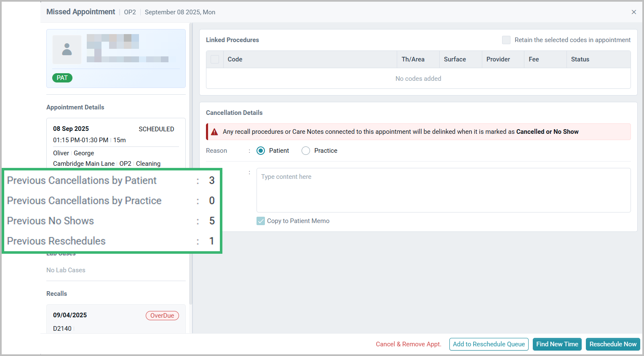Image resolution: width=644 pixels, height=356 pixels.
Task: Click the Reschedule Now button
Action: tap(613, 344)
